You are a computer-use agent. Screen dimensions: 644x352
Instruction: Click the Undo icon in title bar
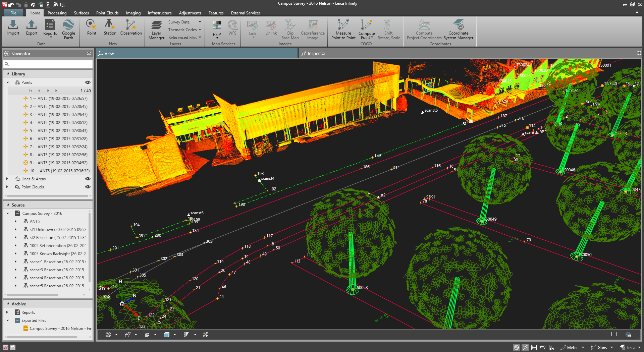pyautogui.click(x=11, y=5)
